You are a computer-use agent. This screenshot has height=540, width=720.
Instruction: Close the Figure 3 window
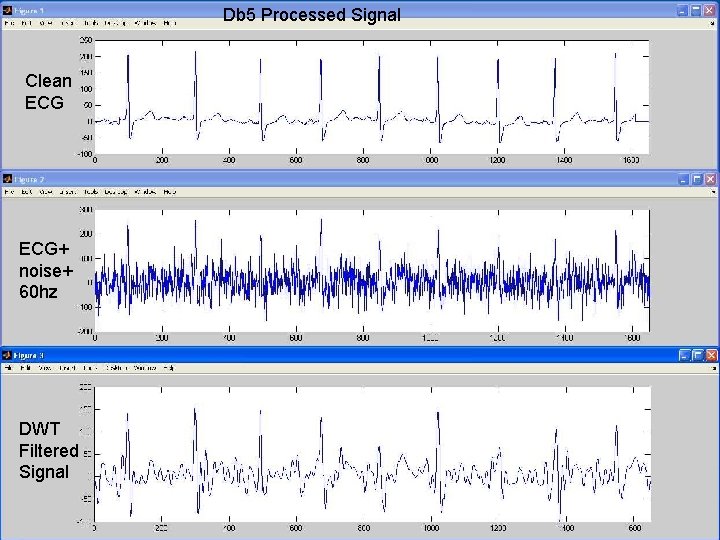pyautogui.click(x=711, y=355)
